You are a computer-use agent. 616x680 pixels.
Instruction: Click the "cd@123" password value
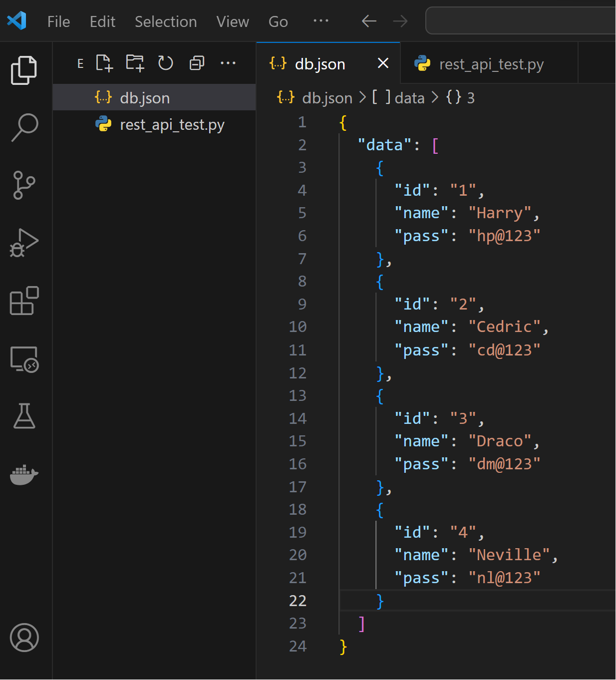point(505,350)
